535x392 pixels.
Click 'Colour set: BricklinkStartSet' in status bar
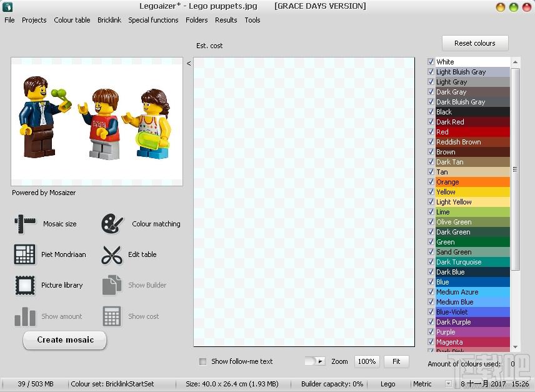(x=112, y=384)
